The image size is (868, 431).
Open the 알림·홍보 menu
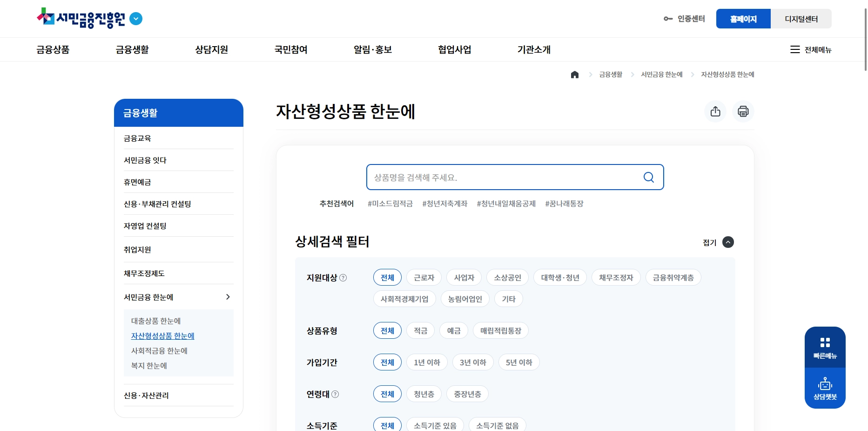[x=373, y=49]
